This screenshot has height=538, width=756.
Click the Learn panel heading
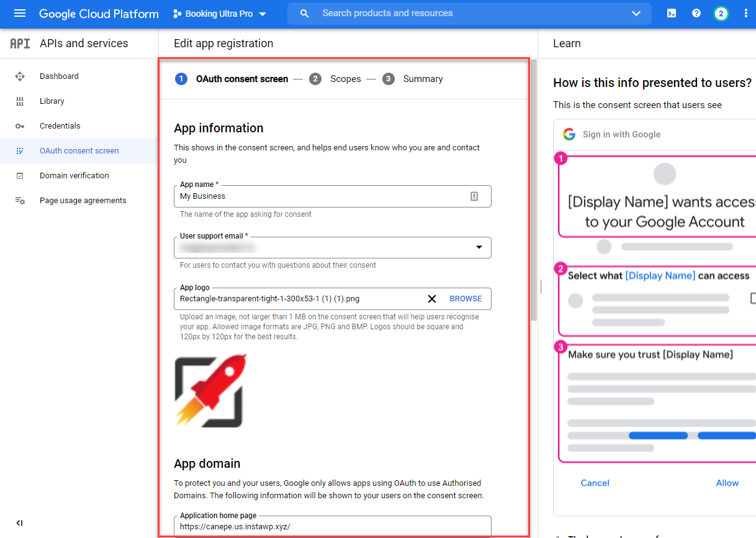567,43
